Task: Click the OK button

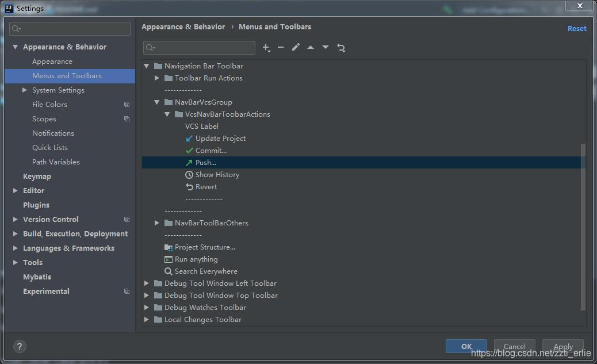Action: pyautogui.click(x=466, y=346)
